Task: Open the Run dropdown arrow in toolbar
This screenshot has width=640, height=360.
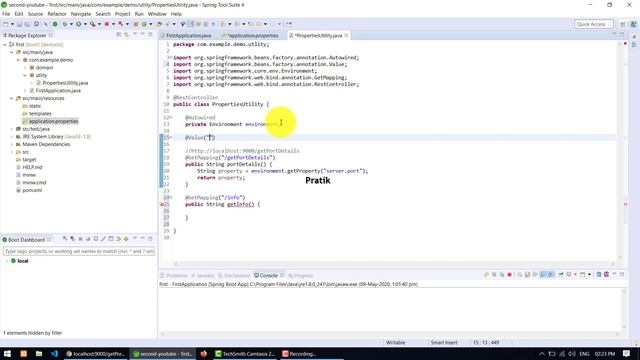Action: click(85, 24)
